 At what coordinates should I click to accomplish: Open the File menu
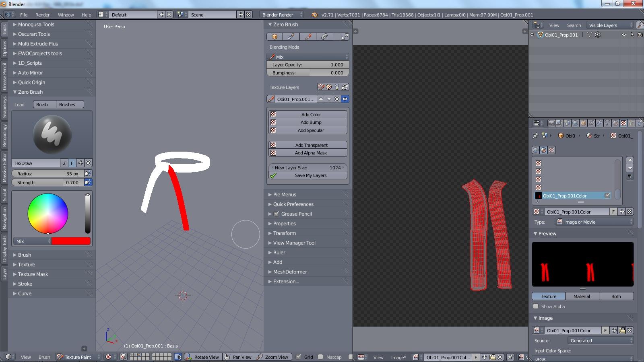coord(24,14)
